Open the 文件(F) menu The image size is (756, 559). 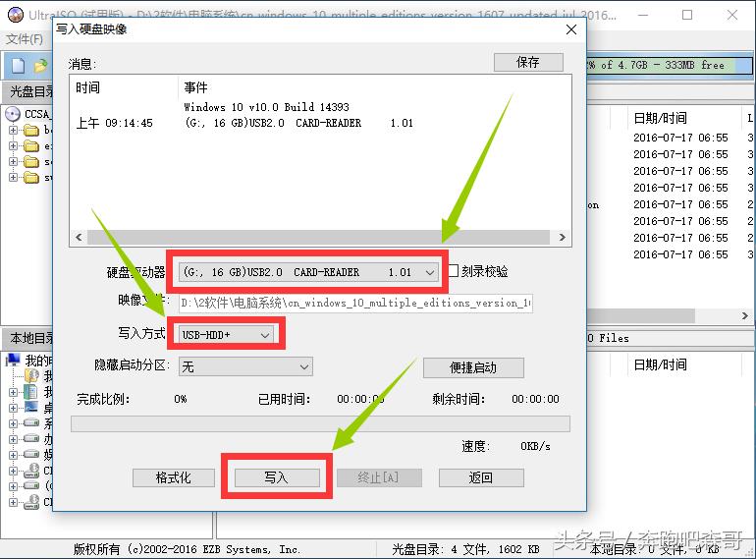[25, 39]
